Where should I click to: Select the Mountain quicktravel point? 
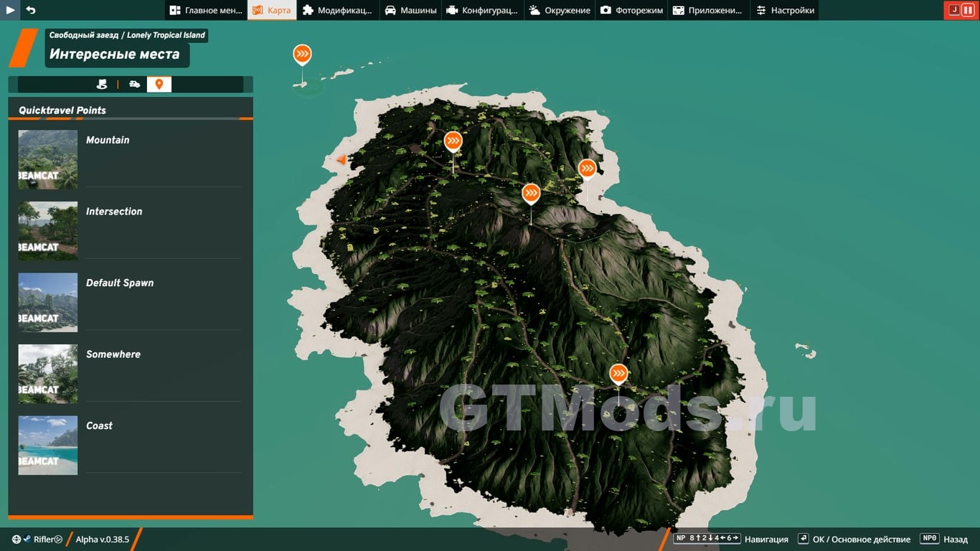(108, 140)
